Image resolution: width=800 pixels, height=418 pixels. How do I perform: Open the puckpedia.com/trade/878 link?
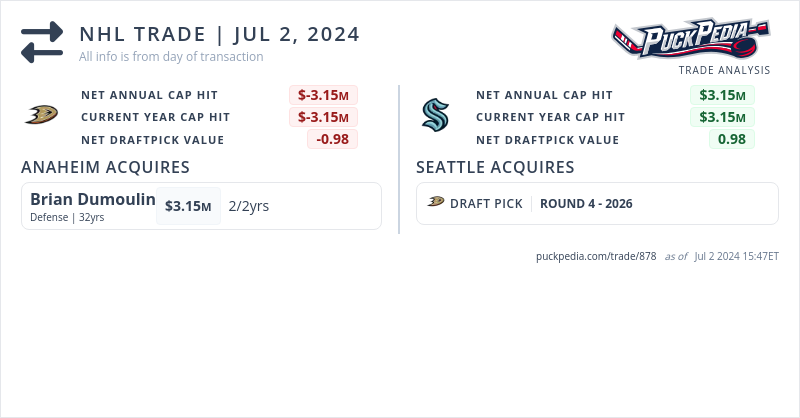click(x=596, y=256)
